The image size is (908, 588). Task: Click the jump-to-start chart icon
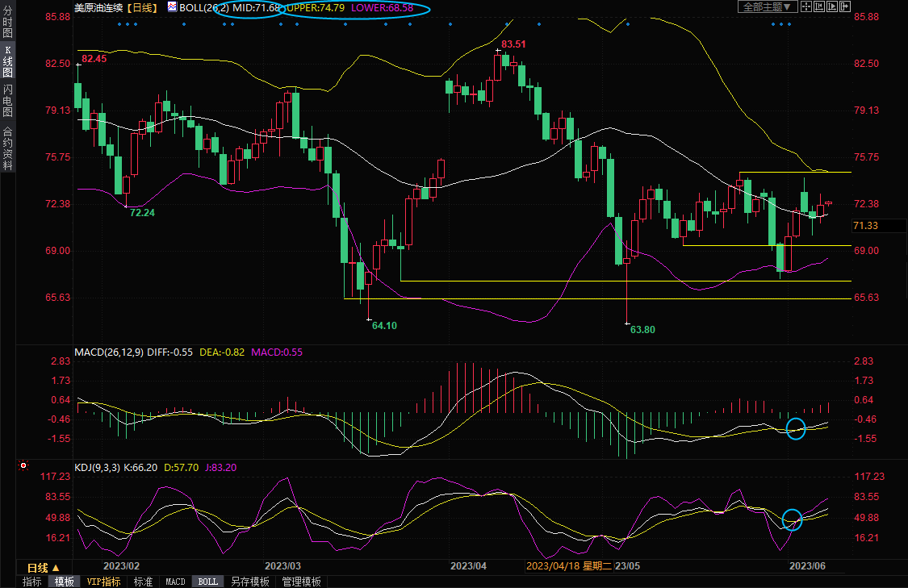point(819,6)
